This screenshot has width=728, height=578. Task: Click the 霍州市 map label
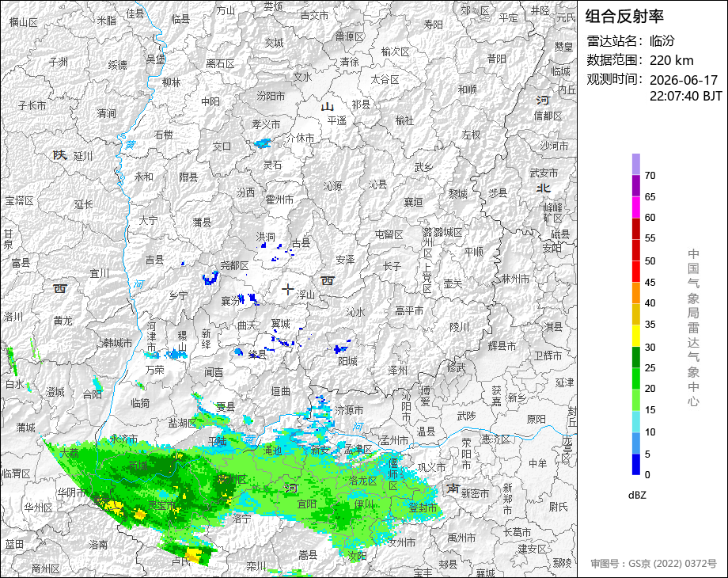pos(279,200)
